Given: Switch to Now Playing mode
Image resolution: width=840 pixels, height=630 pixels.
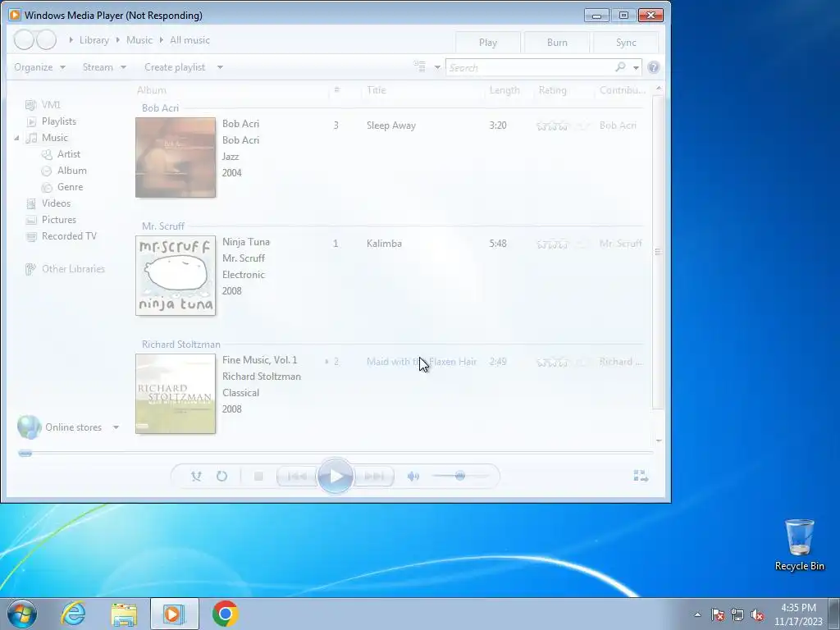Looking at the screenshot, I should [x=641, y=477].
